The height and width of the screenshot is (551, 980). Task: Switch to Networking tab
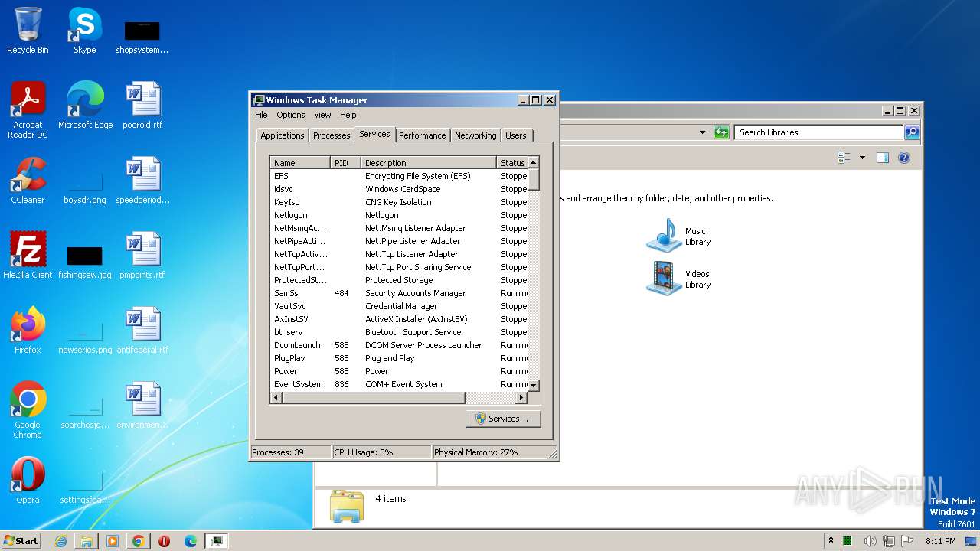(475, 135)
